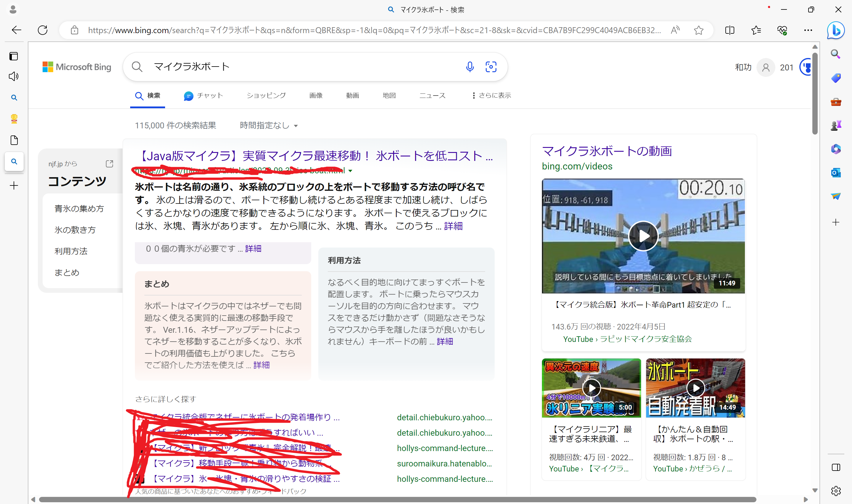Search using an image camera icon

pos(491,67)
